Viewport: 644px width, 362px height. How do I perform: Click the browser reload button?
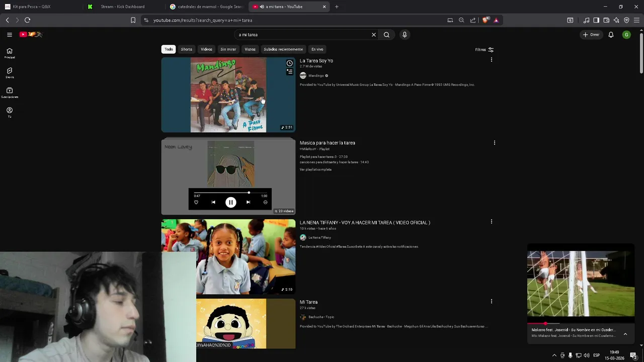pos(27,20)
